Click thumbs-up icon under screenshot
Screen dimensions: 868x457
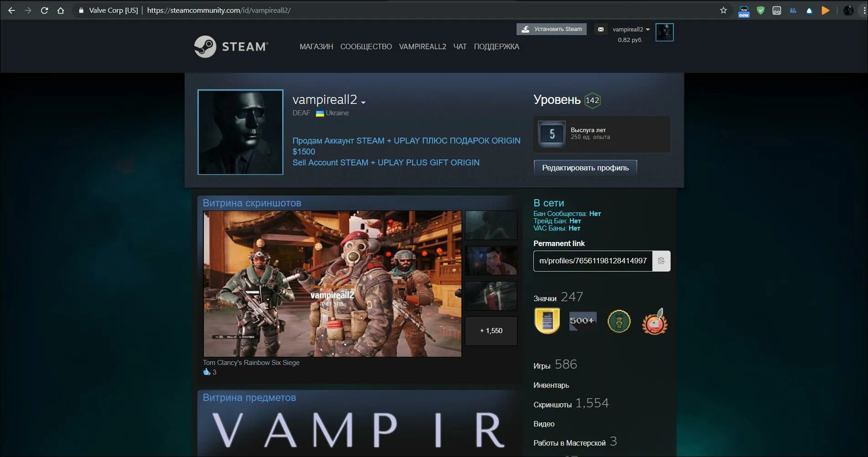click(207, 372)
